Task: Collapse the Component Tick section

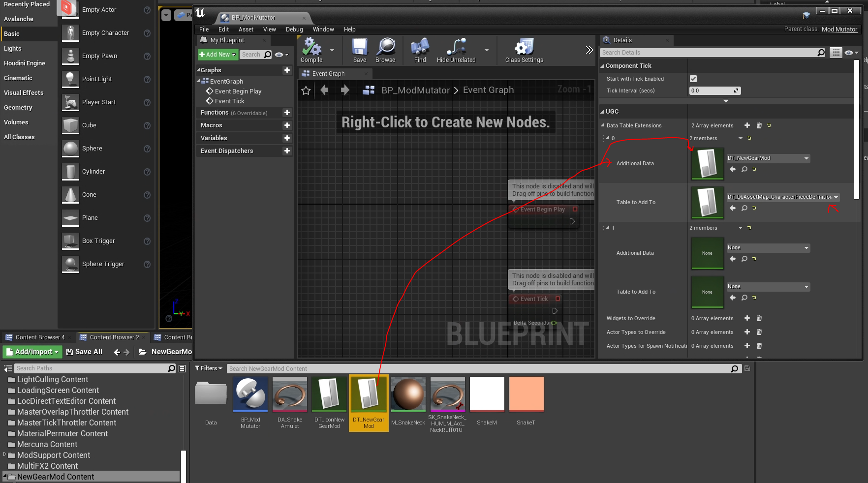Action: (602, 66)
